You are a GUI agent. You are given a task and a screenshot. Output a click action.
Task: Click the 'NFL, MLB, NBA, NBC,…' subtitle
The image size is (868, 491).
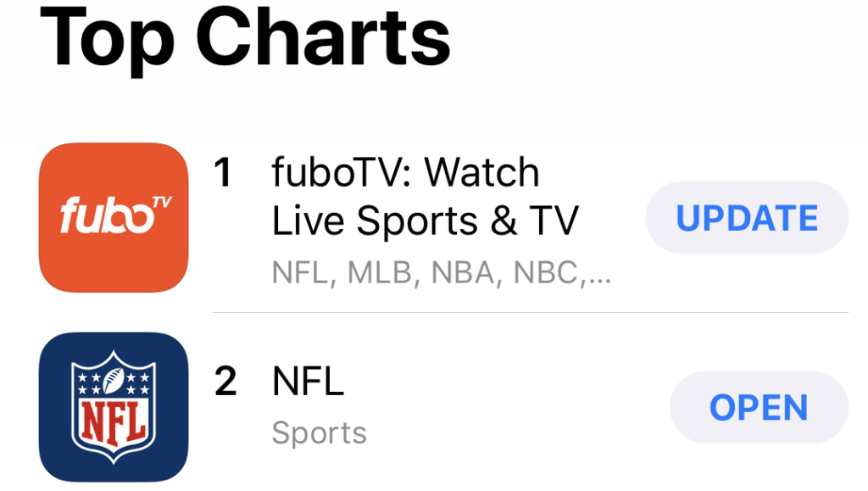(x=441, y=273)
